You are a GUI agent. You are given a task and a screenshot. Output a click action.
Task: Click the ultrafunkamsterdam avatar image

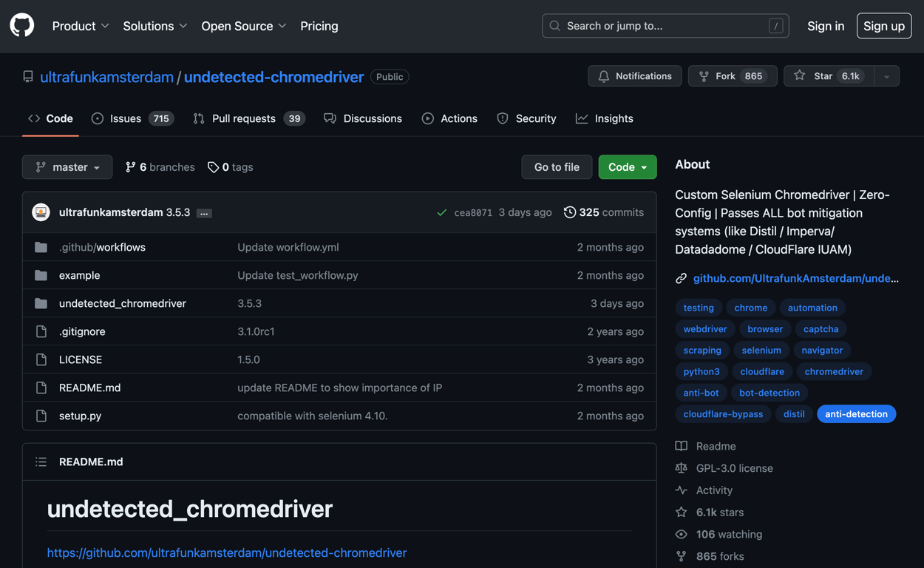[41, 212]
